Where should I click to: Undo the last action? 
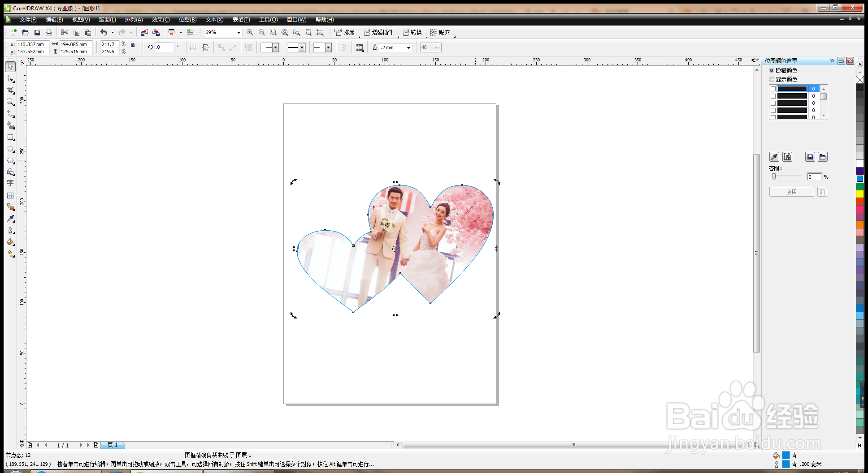[104, 32]
